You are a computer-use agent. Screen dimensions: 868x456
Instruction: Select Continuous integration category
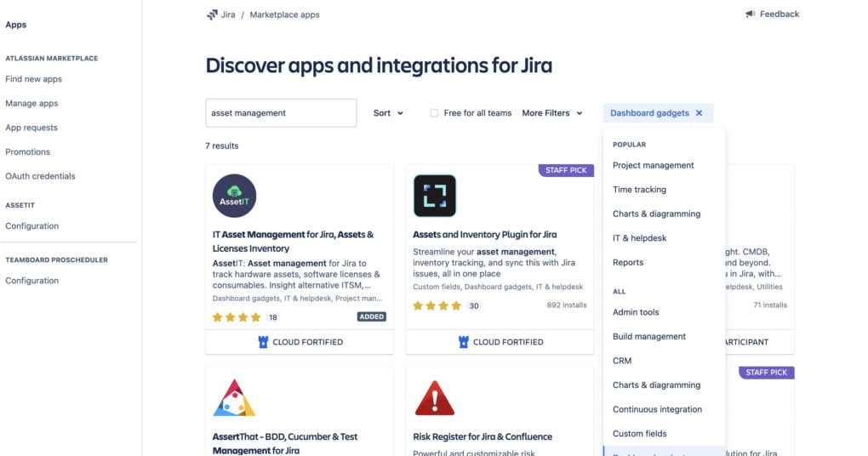657,409
